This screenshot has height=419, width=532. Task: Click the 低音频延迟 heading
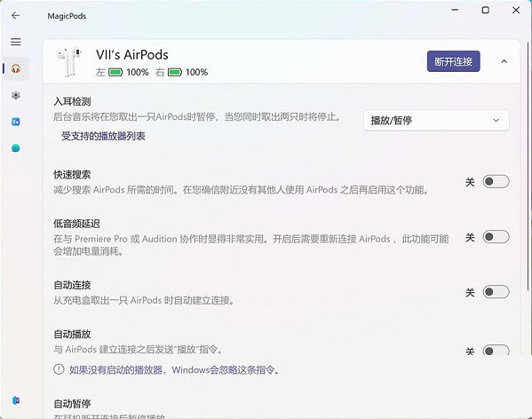76,224
